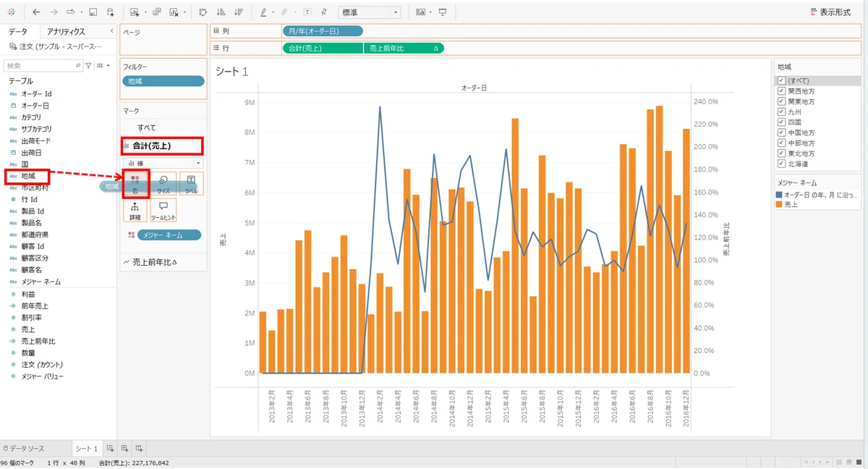
Task: Open the 標準 view fit dropdown
Action: tap(369, 12)
